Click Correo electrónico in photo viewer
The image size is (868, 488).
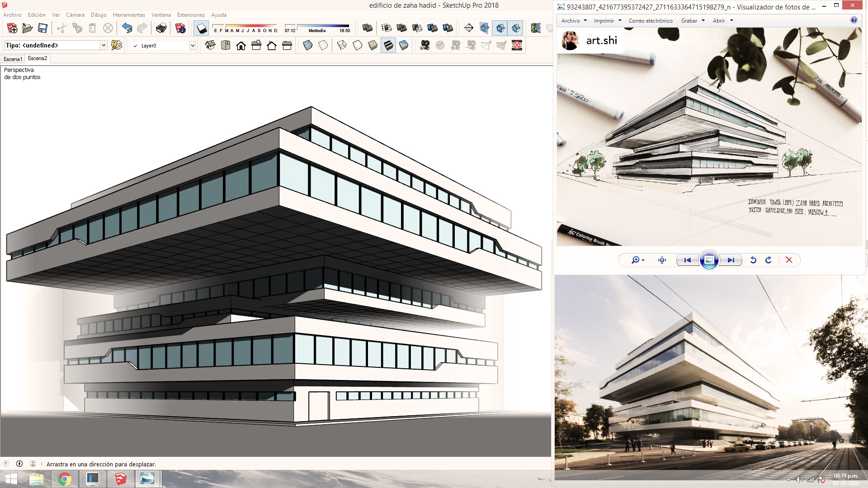coord(651,21)
